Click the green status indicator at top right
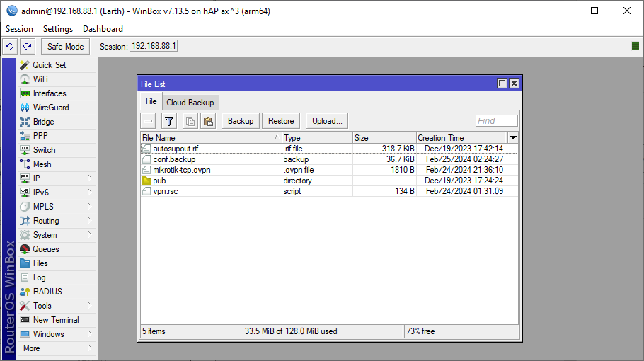Image resolution: width=644 pixels, height=361 pixels. (x=636, y=46)
